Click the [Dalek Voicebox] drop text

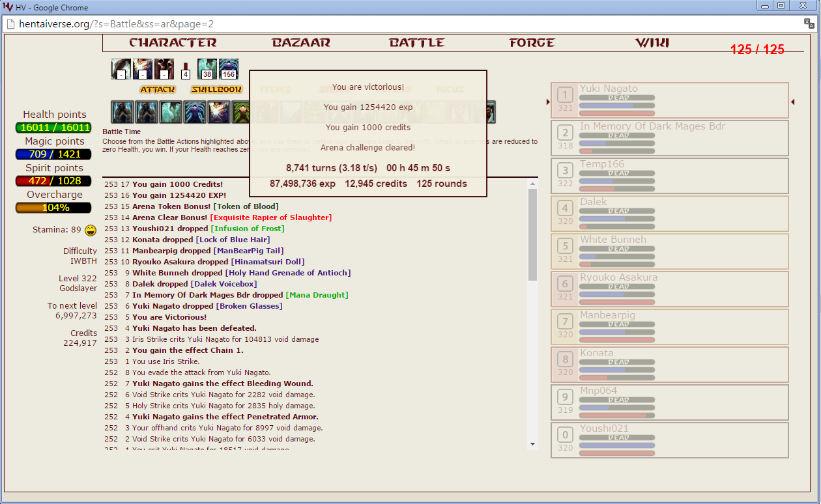click(x=223, y=284)
